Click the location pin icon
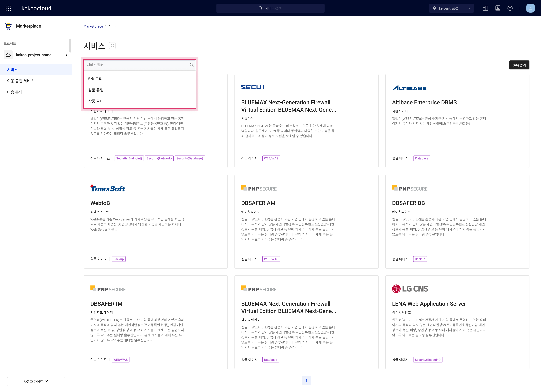Screen dimensions: 541x392 (434, 8)
